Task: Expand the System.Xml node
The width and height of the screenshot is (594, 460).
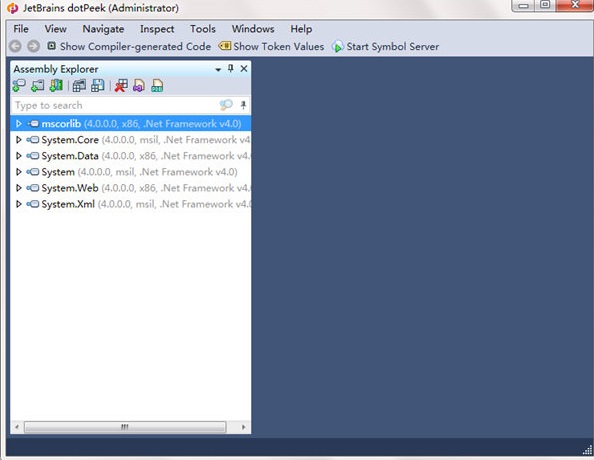Action: (x=18, y=204)
